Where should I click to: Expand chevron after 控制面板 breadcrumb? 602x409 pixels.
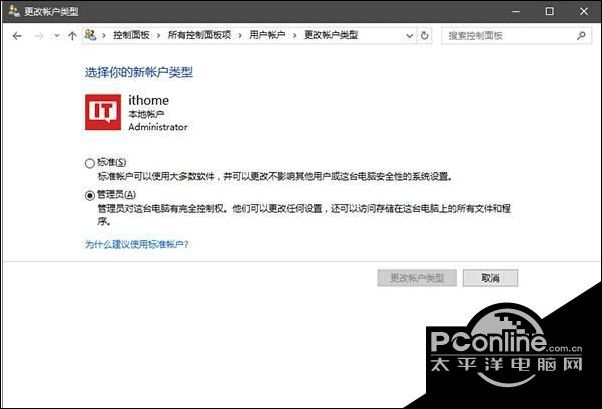coord(158,36)
